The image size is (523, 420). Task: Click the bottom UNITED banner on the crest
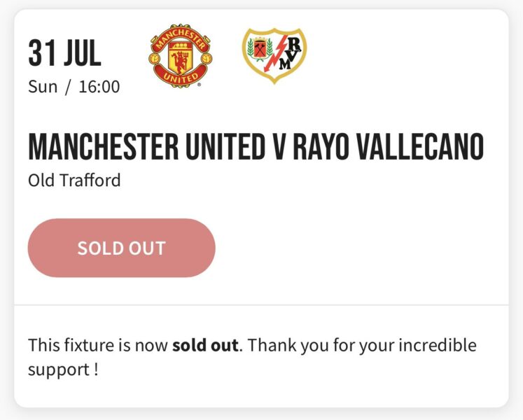[x=181, y=76]
